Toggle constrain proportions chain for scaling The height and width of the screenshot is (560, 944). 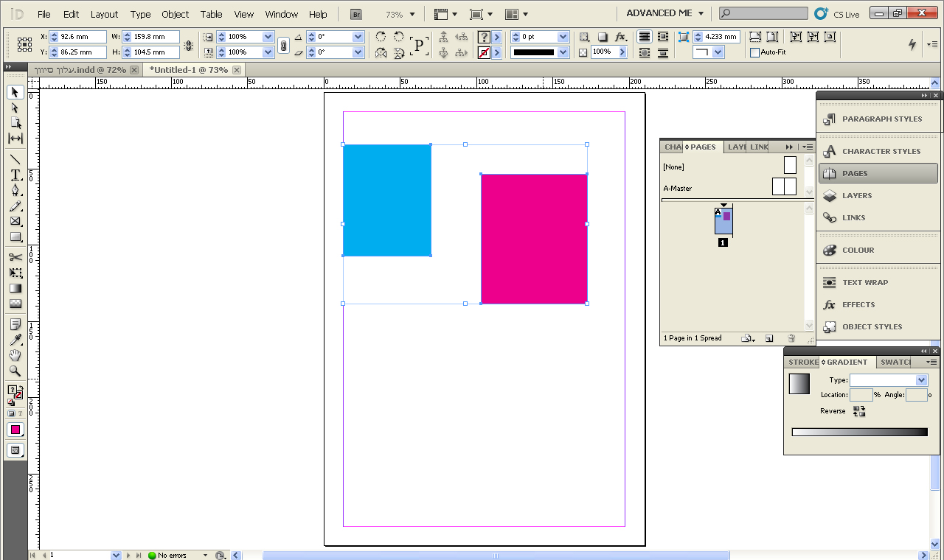(x=283, y=45)
